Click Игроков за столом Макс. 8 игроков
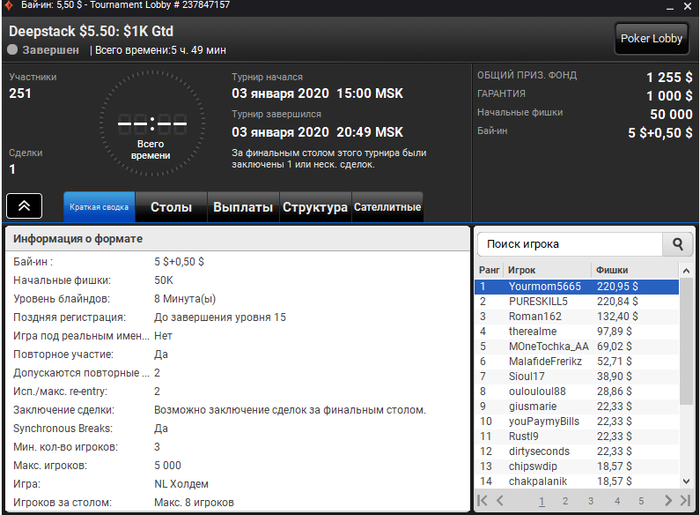This screenshot has width=700, height=515. (x=194, y=503)
